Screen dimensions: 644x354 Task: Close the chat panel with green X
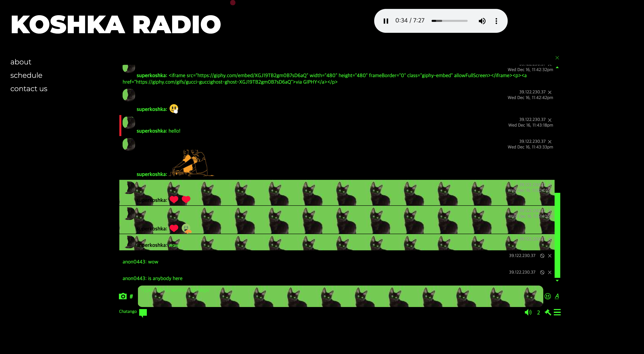(557, 58)
